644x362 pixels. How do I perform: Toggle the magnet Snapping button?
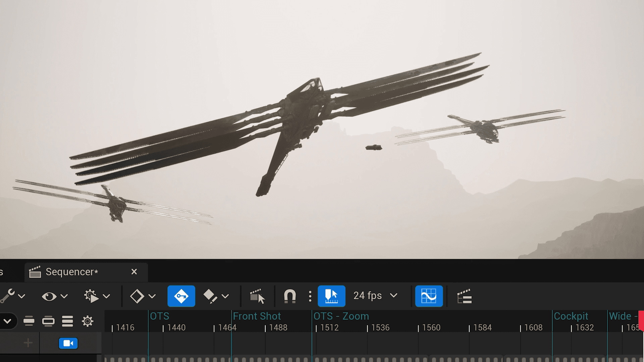pos(290,296)
